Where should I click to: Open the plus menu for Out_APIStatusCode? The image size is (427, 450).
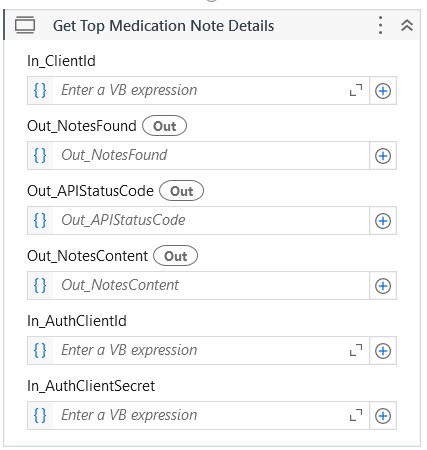coord(383,221)
